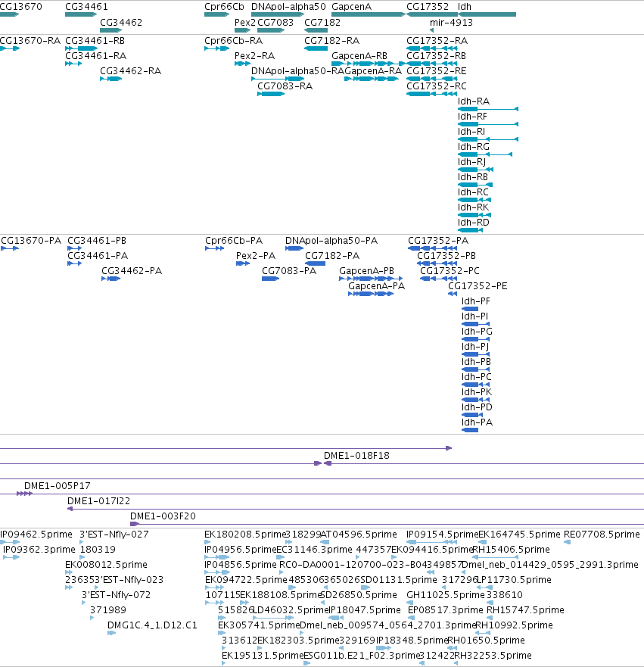Open the Idh-RI transcript
Viewport: 644px width, 667px height.
pyautogui.click(x=471, y=132)
